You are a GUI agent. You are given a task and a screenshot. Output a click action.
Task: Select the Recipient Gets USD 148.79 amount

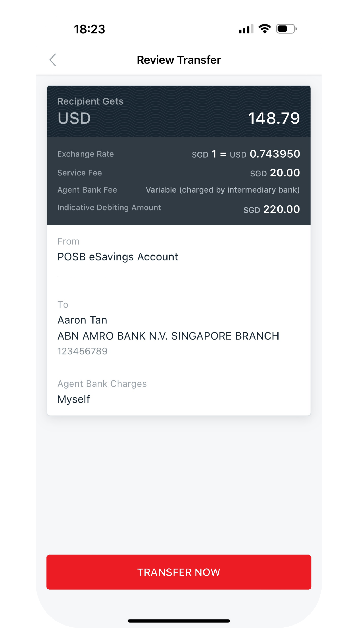[x=274, y=118]
